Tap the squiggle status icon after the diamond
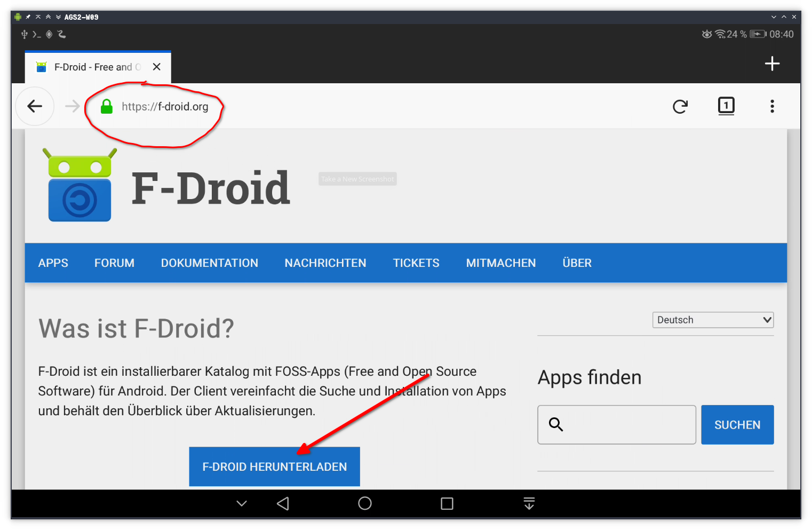 point(61,34)
